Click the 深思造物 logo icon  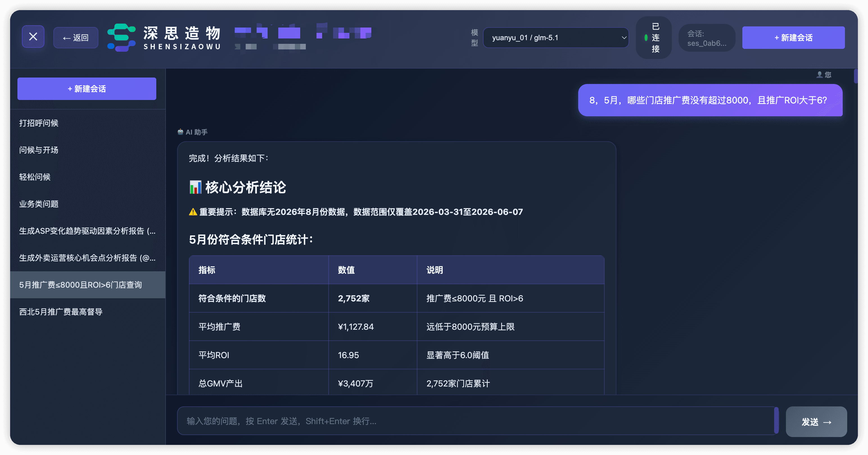(x=122, y=37)
